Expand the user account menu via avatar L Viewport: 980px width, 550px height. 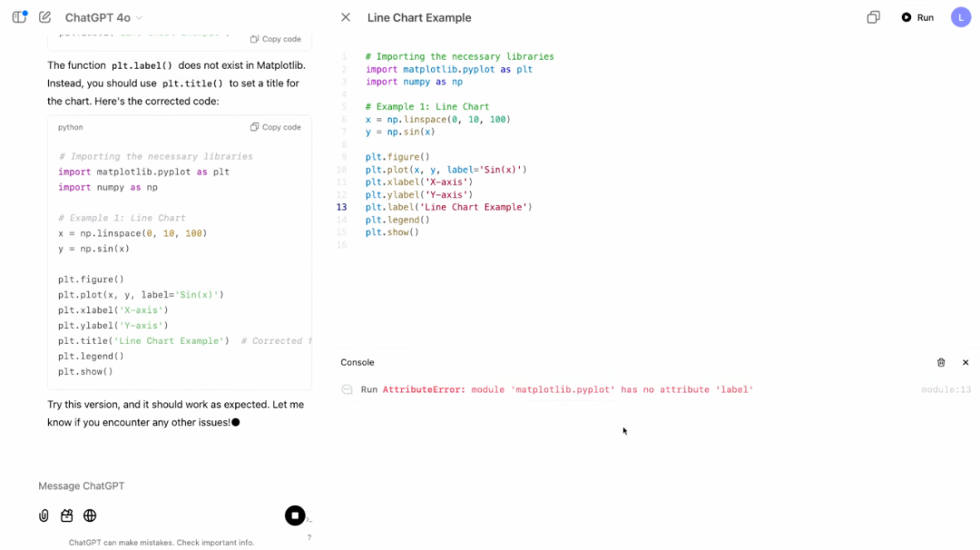coord(961,16)
